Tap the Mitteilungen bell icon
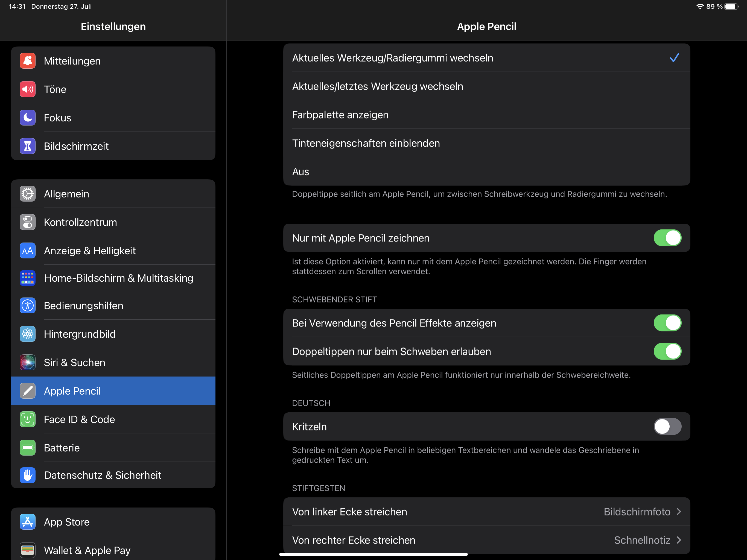Image resolution: width=747 pixels, height=560 pixels. coord(27,61)
